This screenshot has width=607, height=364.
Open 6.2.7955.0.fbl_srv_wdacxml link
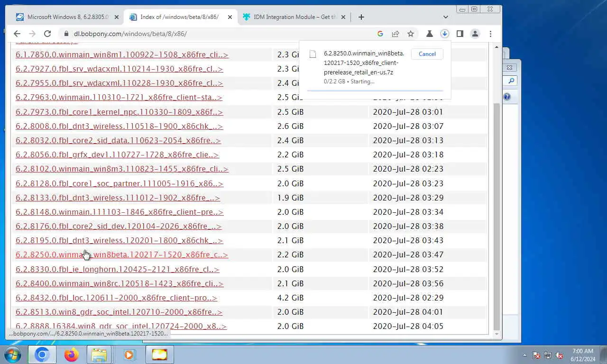(119, 83)
